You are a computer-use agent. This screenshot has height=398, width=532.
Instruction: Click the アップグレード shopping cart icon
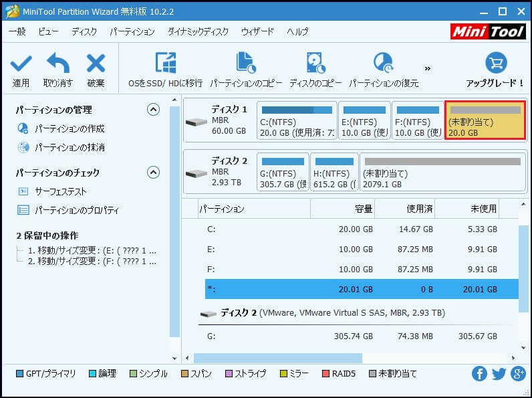496,62
